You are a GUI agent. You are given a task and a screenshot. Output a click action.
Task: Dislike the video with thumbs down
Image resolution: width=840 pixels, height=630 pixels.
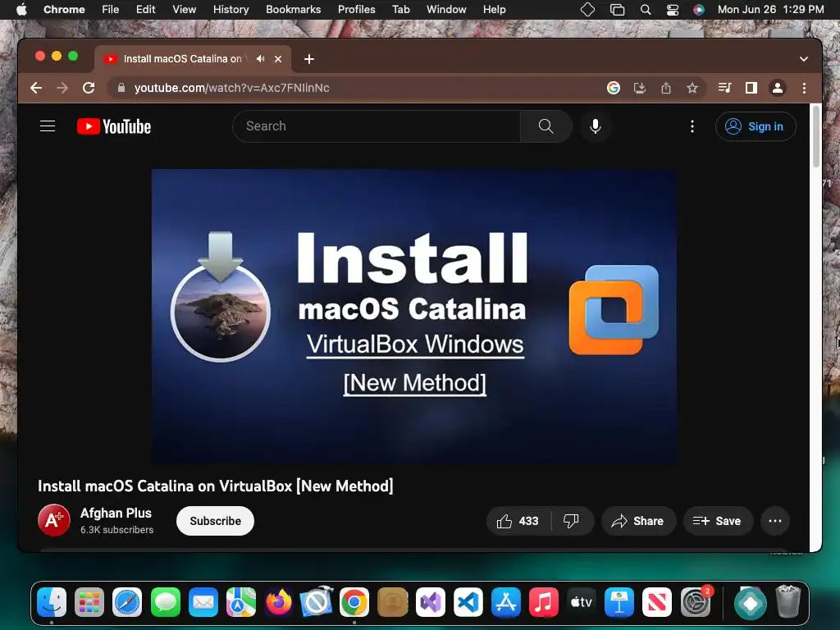click(572, 521)
